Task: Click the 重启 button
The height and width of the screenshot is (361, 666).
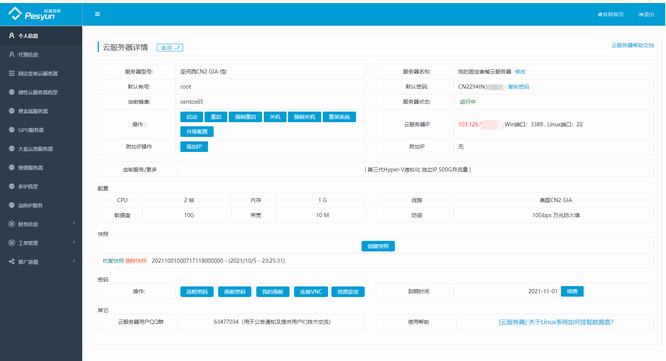Action: click(216, 117)
